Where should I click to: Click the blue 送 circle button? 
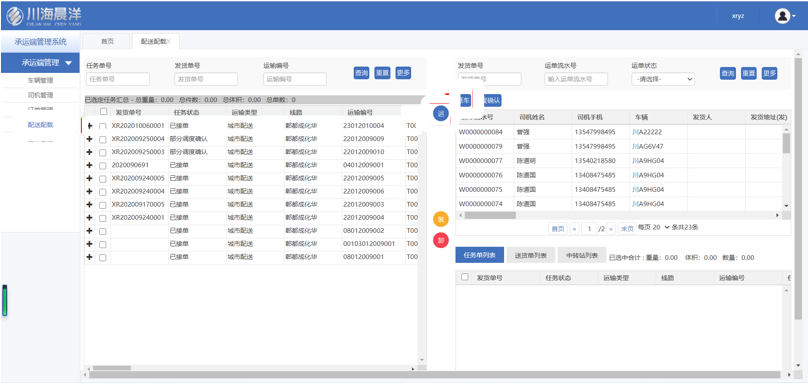pyautogui.click(x=440, y=113)
